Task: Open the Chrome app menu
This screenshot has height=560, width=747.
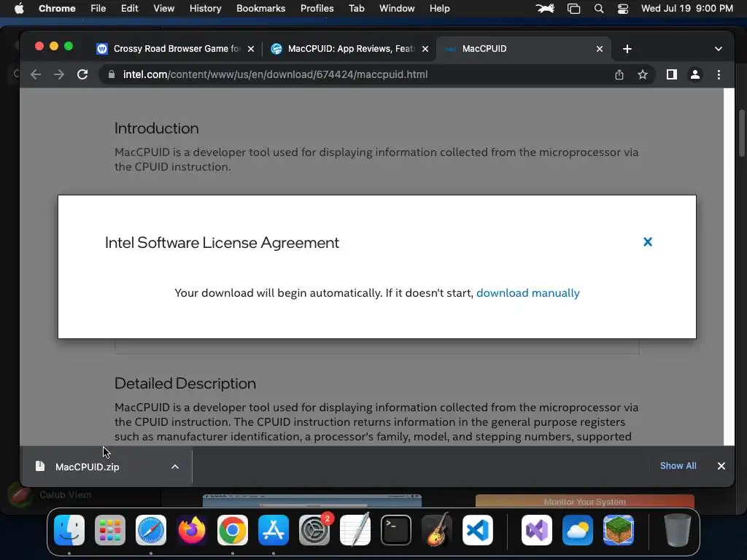Action: tap(57, 9)
